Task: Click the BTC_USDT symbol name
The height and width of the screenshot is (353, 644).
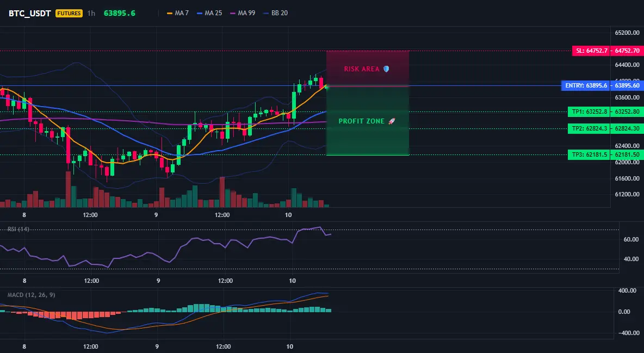Action: [30, 13]
